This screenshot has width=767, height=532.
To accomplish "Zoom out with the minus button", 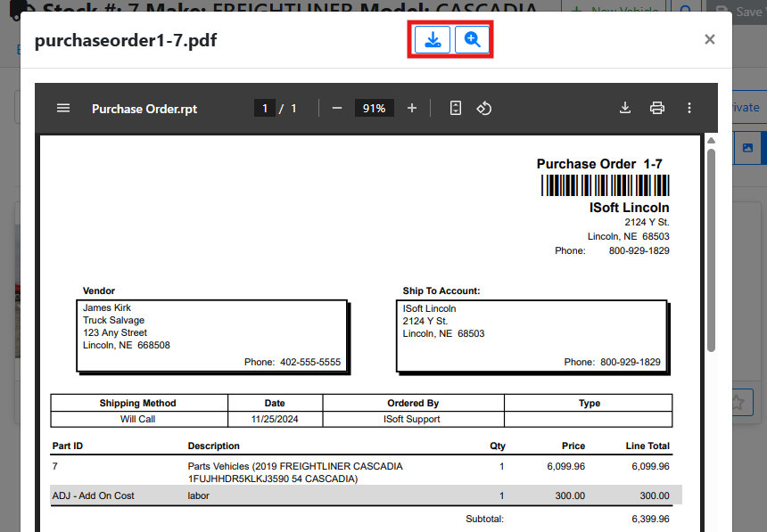I will [x=337, y=108].
